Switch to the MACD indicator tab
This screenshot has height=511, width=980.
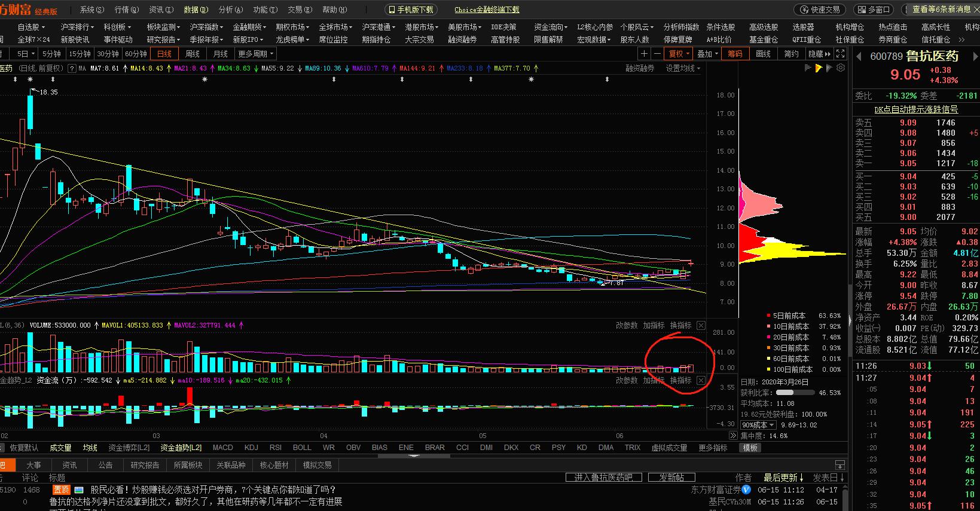point(222,447)
